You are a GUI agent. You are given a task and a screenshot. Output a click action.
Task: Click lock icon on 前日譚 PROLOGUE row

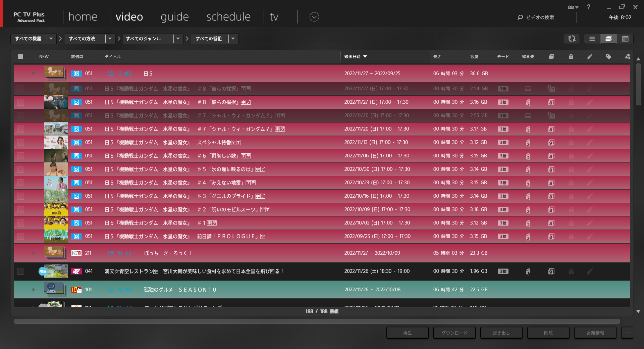pyautogui.click(x=571, y=237)
